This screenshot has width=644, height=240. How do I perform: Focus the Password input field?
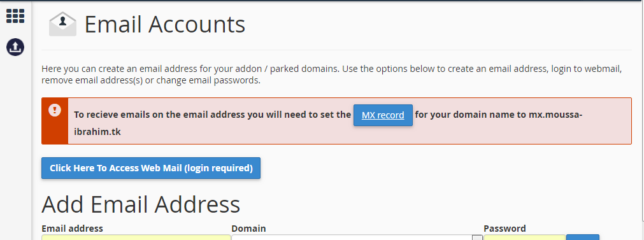tap(524, 237)
